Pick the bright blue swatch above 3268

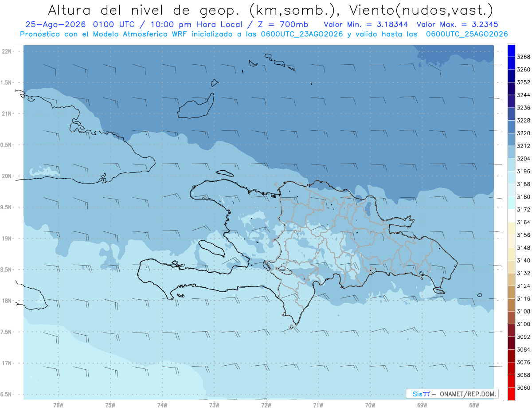[x=511, y=51]
